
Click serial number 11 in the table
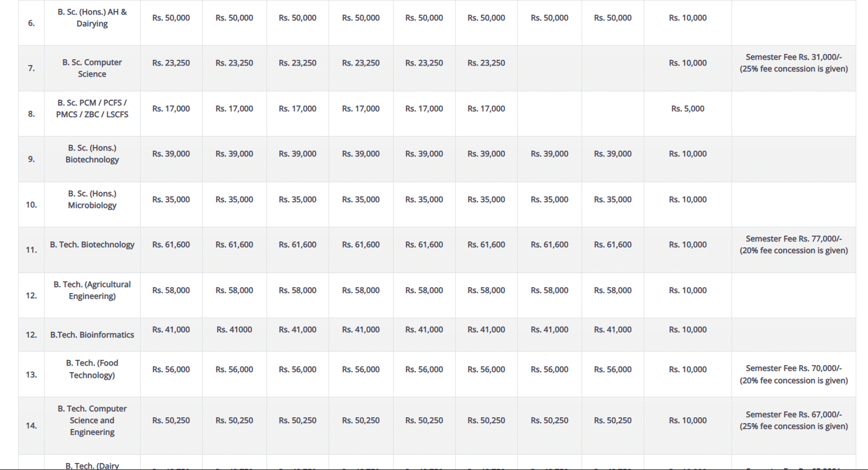coord(31,250)
